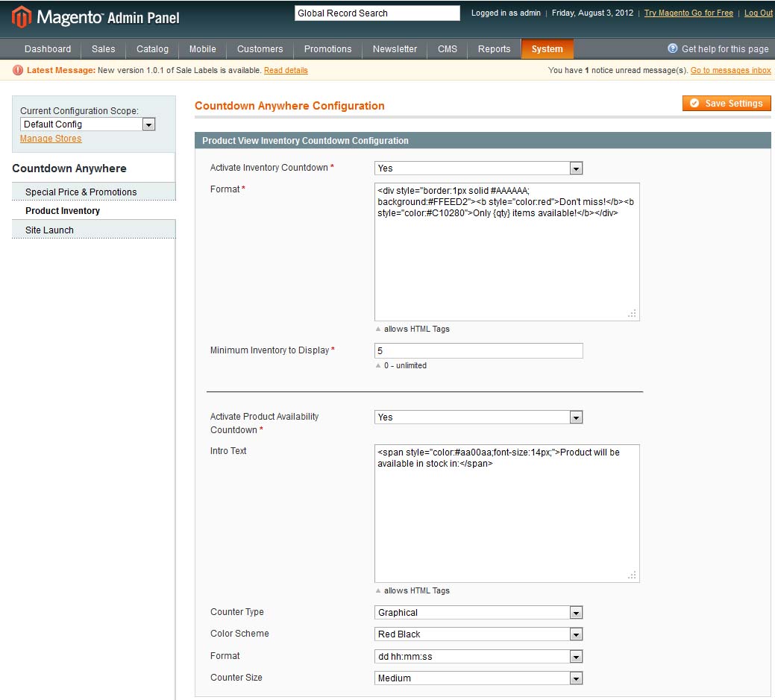Open the Newsletter menu

click(x=395, y=49)
